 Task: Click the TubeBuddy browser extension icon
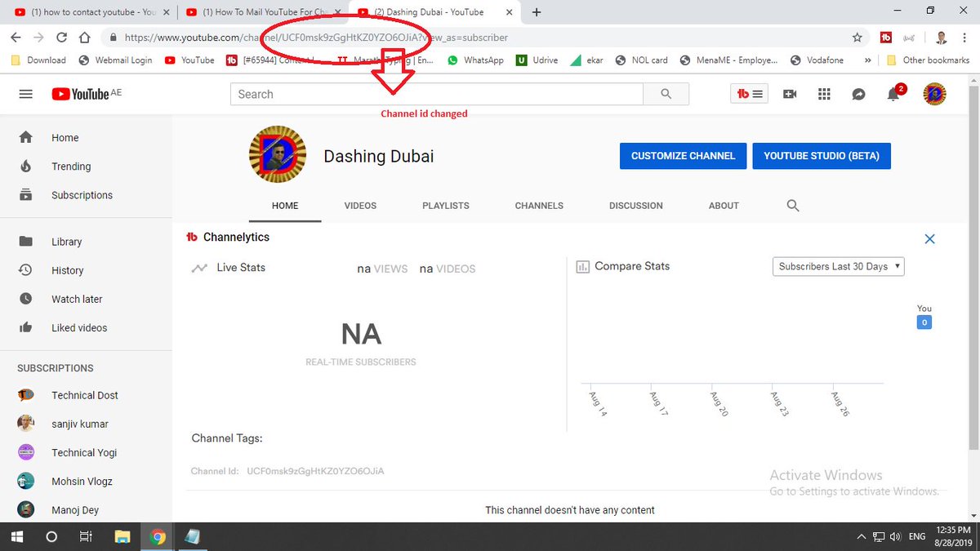click(886, 38)
